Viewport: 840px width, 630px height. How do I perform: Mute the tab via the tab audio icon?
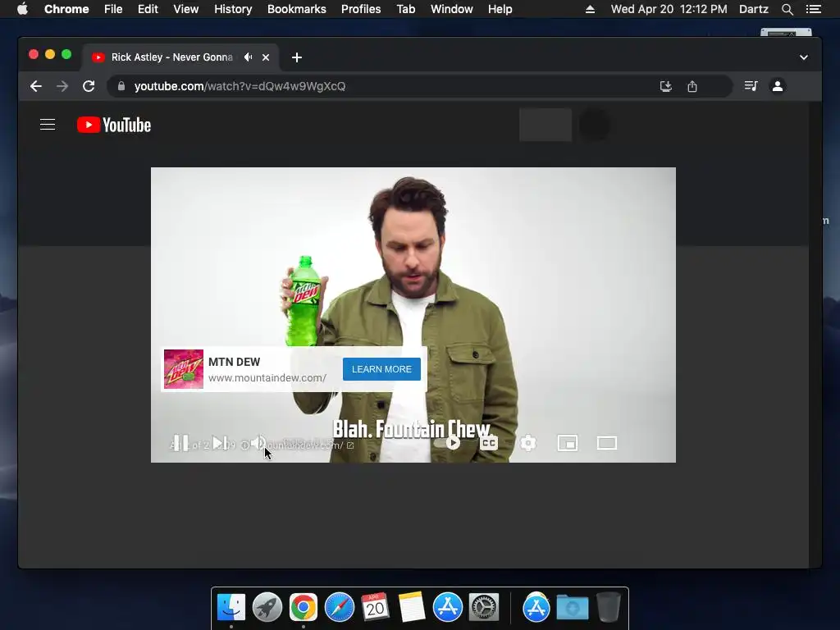(x=248, y=57)
